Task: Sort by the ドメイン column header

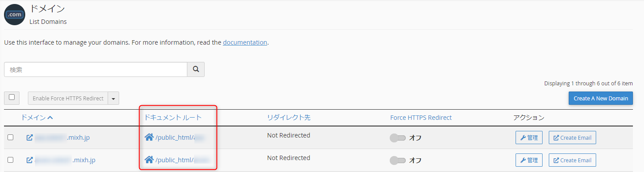Action: click(x=37, y=118)
